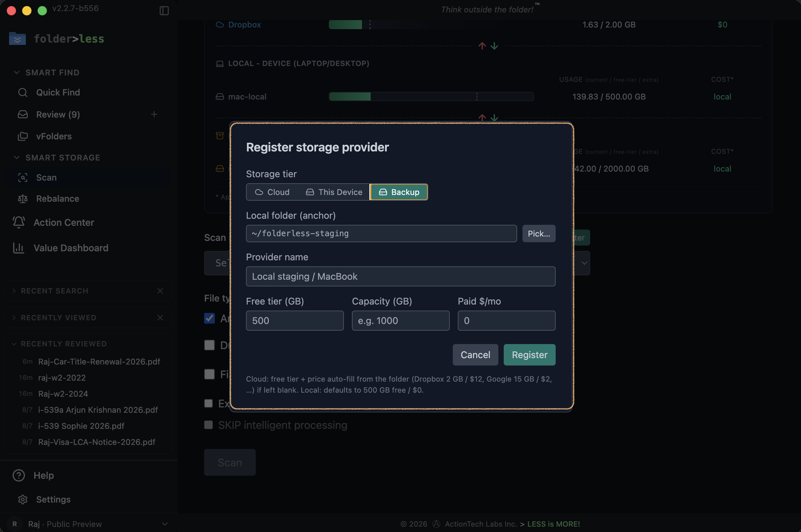Open Raj-Car-Title-Renewal-2026.pdf from recently reviewed
The height and width of the screenshot is (532, 801).
tap(99, 361)
